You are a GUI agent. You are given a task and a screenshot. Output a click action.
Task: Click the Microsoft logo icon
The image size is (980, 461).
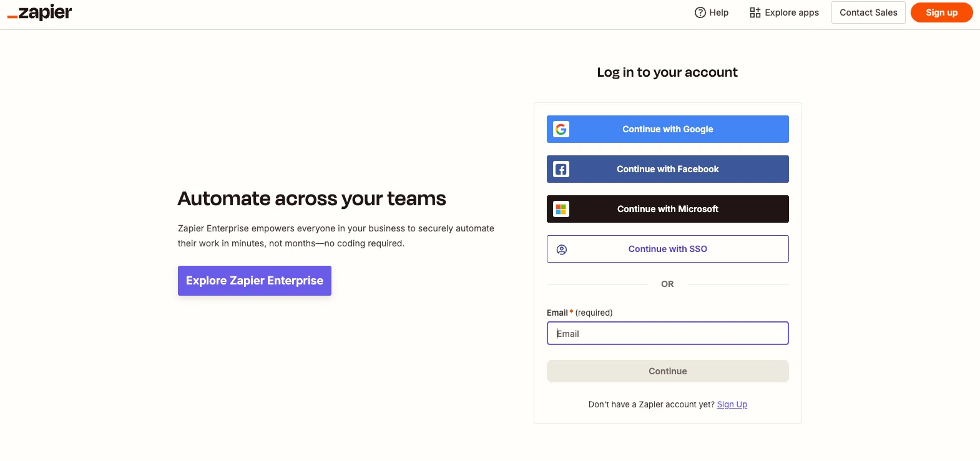[561, 209]
